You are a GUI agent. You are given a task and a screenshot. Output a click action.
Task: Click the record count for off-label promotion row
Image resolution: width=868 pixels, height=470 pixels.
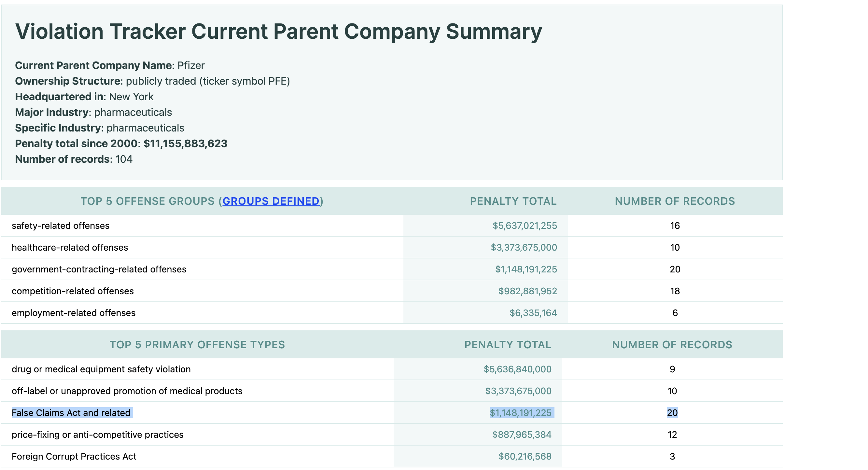pos(672,391)
